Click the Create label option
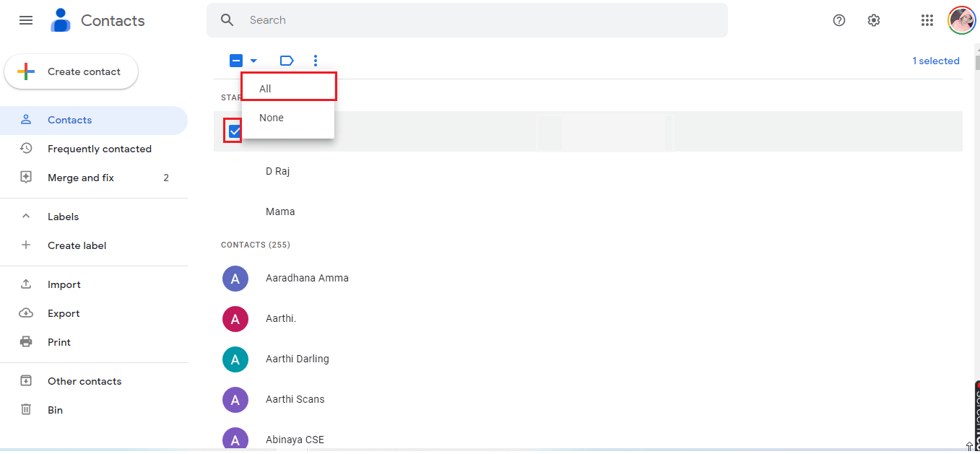This screenshot has width=980, height=454. [x=77, y=245]
